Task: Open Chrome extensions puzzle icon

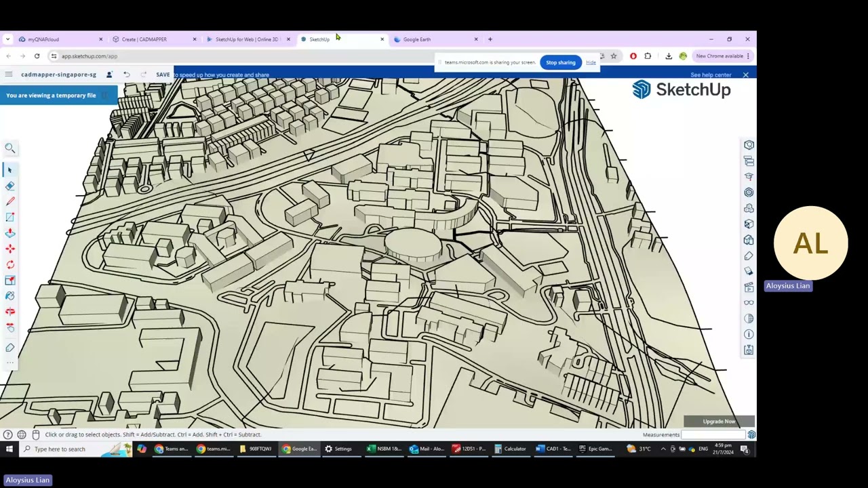Action: (648, 56)
